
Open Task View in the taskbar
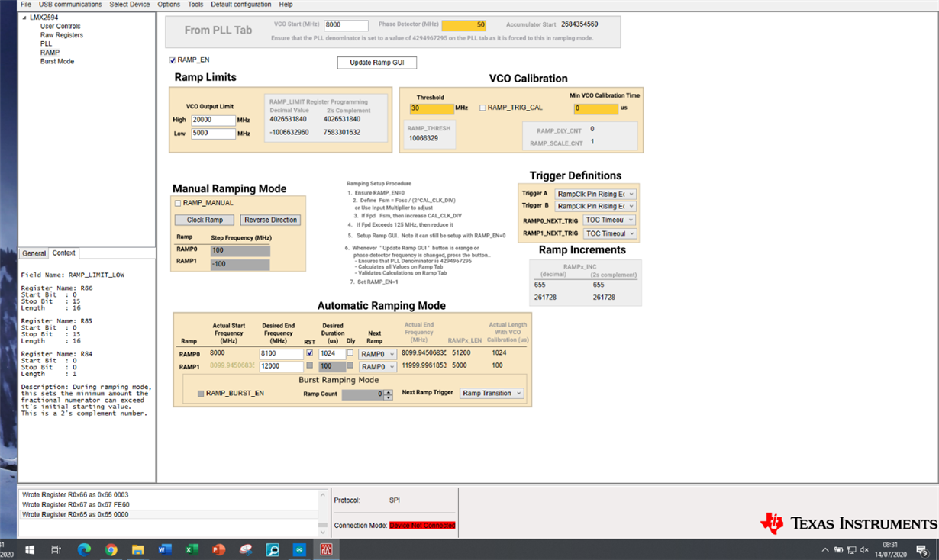click(56, 549)
